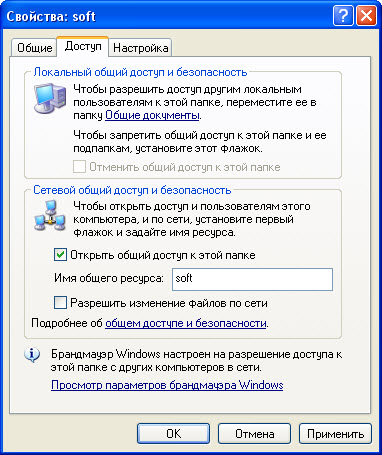
Task: Click the firewall info balloon icon
Action: (32, 355)
